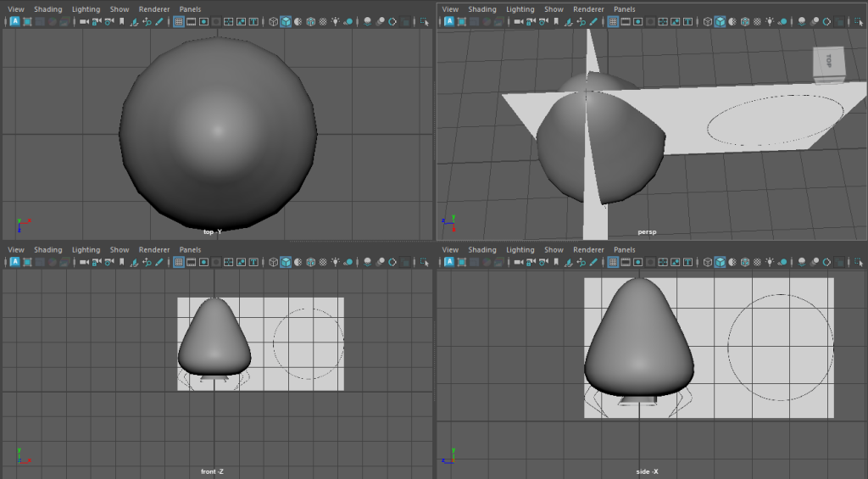Open the Panels menu in top-Y panel

(190, 9)
